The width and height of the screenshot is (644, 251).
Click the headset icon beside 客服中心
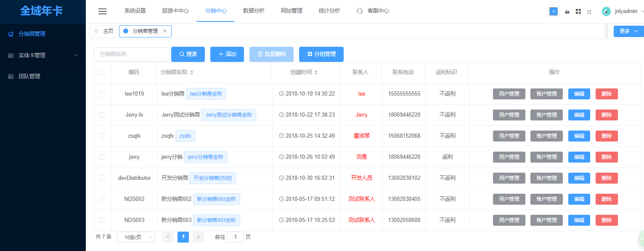(359, 11)
